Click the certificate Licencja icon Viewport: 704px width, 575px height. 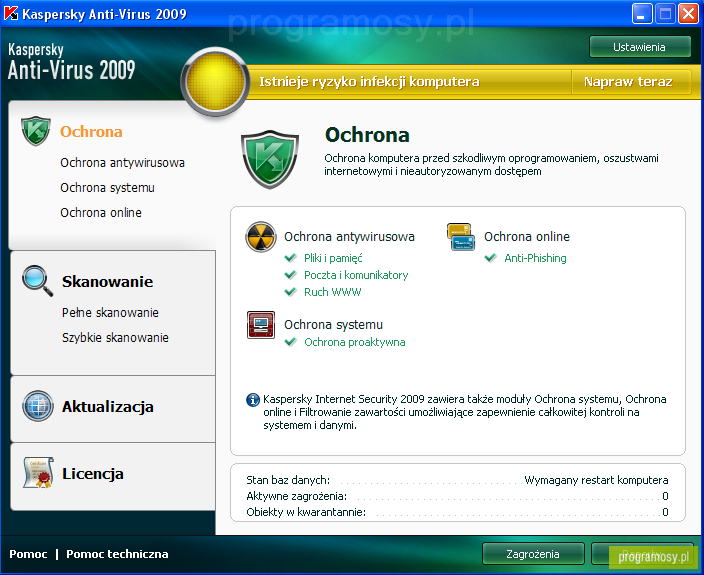pyautogui.click(x=38, y=473)
